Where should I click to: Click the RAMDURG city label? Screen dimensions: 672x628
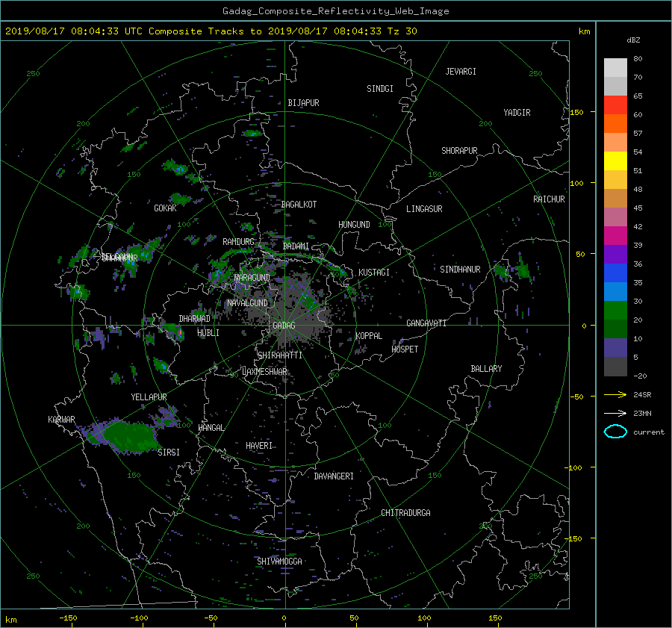click(x=238, y=242)
